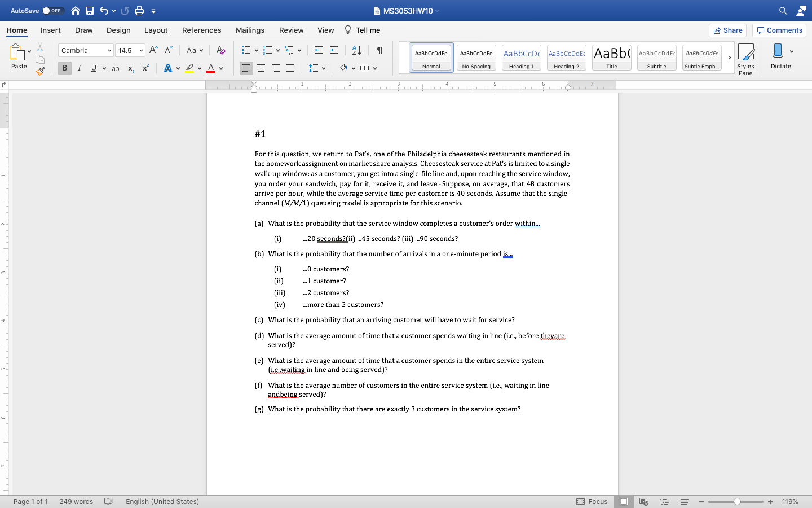Switch to the Layout tab
This screenshot has width=812, height=508.
156,30
